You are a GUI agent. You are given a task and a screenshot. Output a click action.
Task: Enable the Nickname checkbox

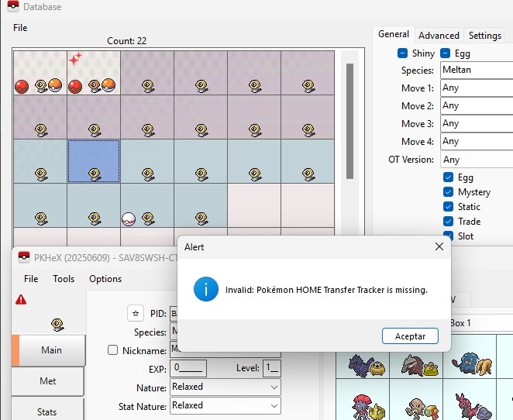tap(114, 350)
